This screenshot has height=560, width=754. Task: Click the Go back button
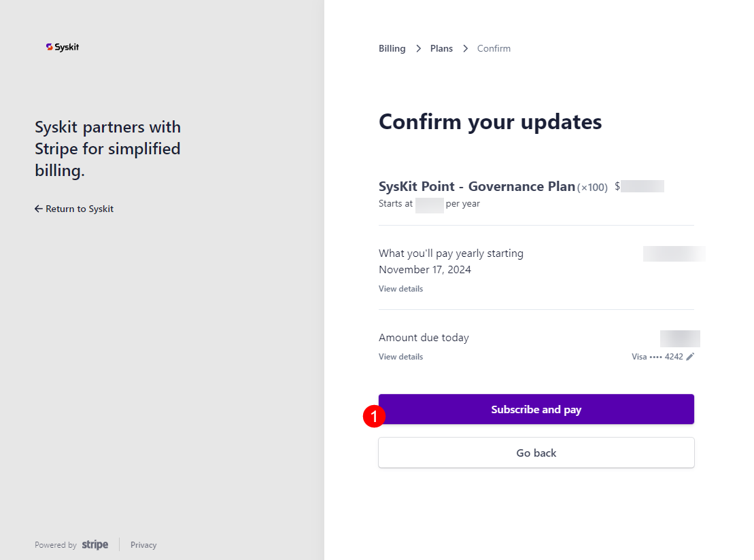click(536, 453)
